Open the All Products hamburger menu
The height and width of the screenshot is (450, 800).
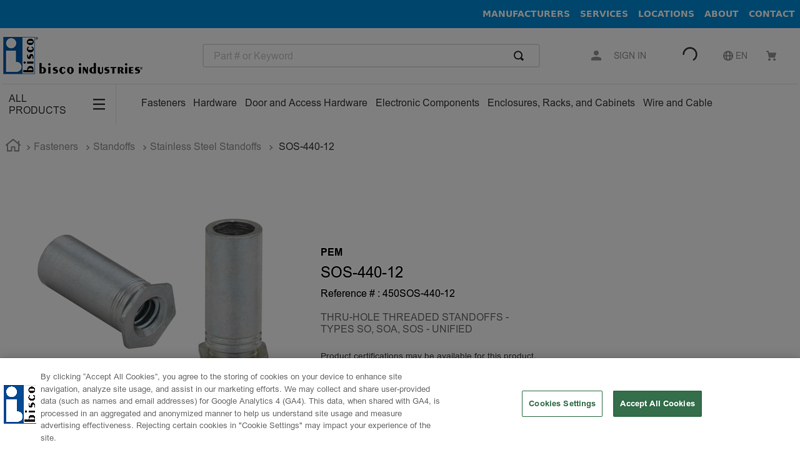[x=99, y=104]
